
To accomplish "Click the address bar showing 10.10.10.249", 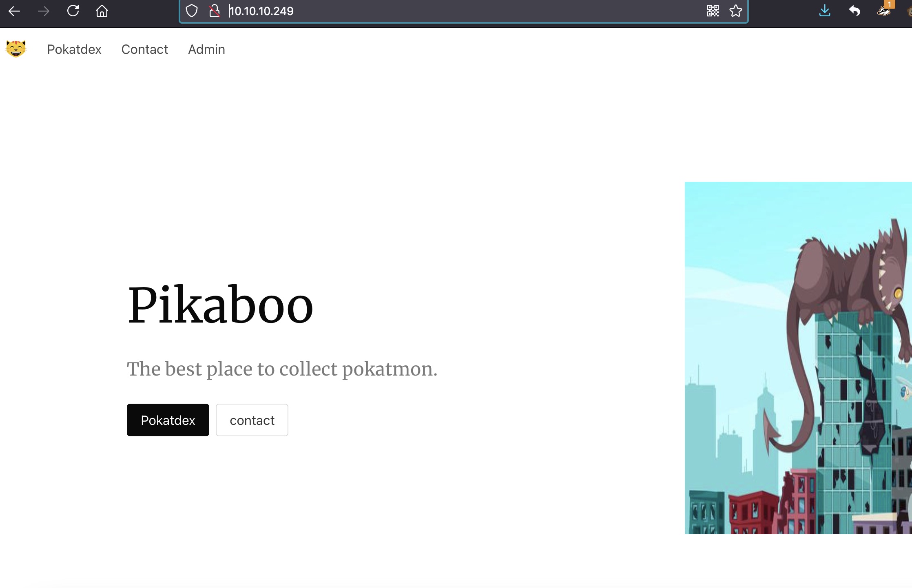I will [449, 11].
